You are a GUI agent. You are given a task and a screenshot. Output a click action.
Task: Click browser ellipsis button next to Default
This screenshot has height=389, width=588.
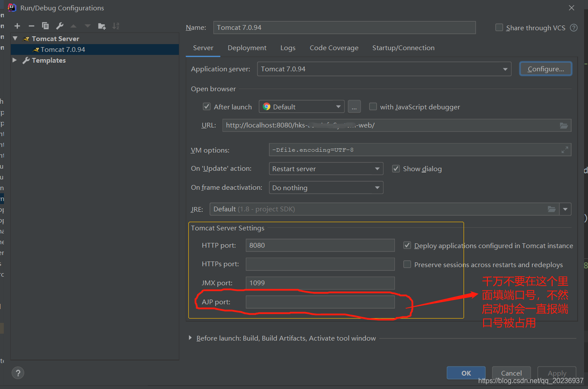pyautogui.click(x=354, y=107)
